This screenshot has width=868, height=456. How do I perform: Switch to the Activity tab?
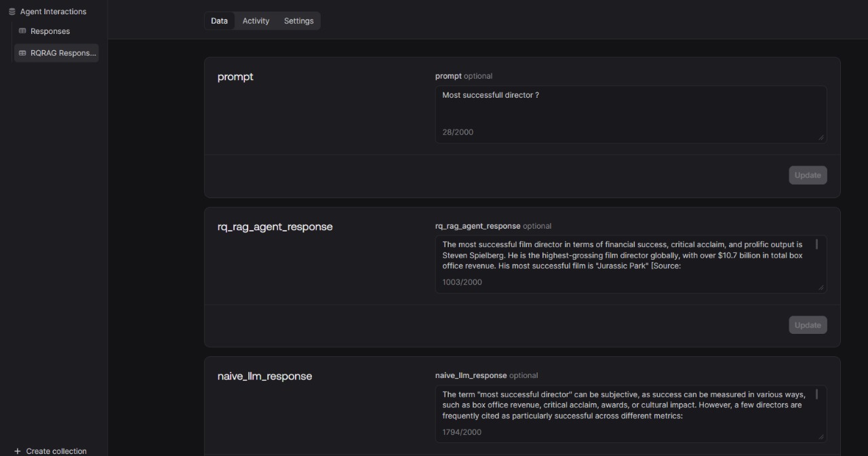pos(256,21)
